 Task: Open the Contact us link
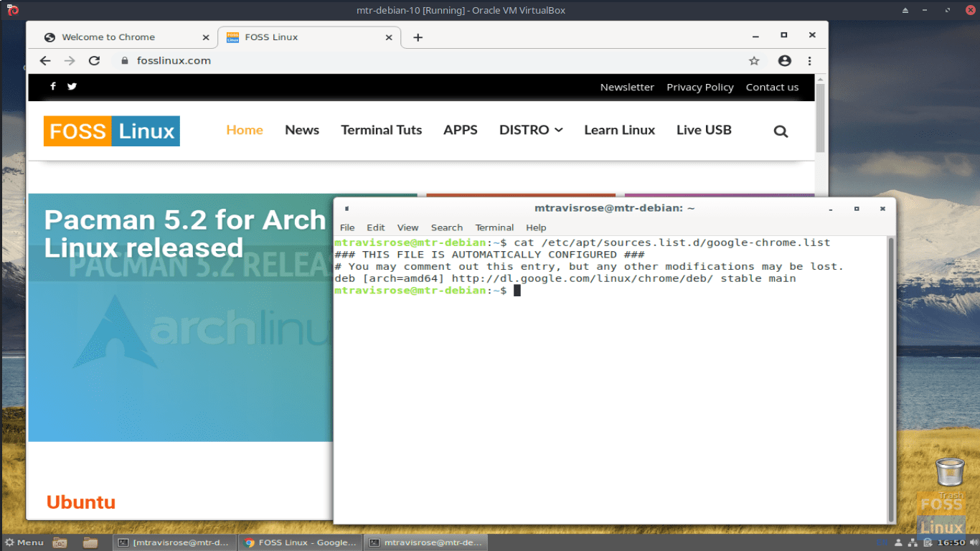pyautogui.click(x=772, y=87)
